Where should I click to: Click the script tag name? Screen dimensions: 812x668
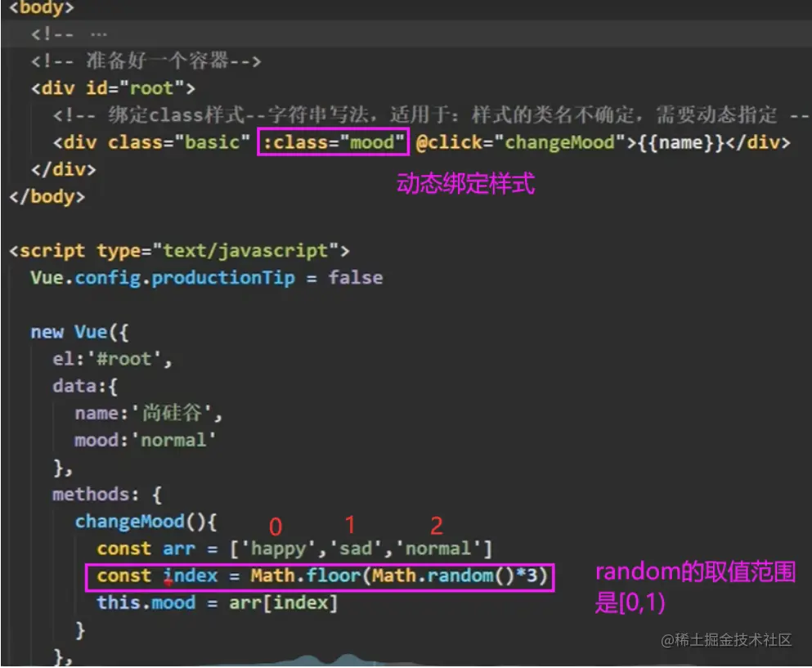coord(52,251)
